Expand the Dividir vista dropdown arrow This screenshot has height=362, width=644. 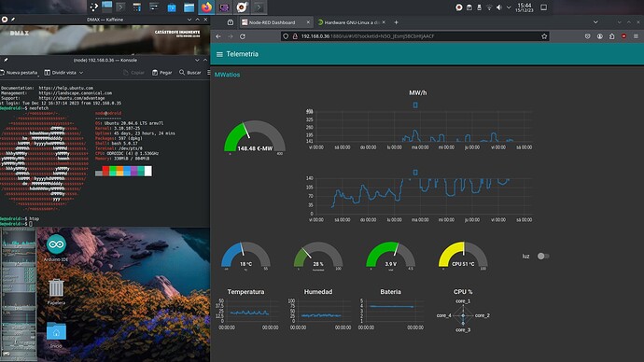pos(81,73)
